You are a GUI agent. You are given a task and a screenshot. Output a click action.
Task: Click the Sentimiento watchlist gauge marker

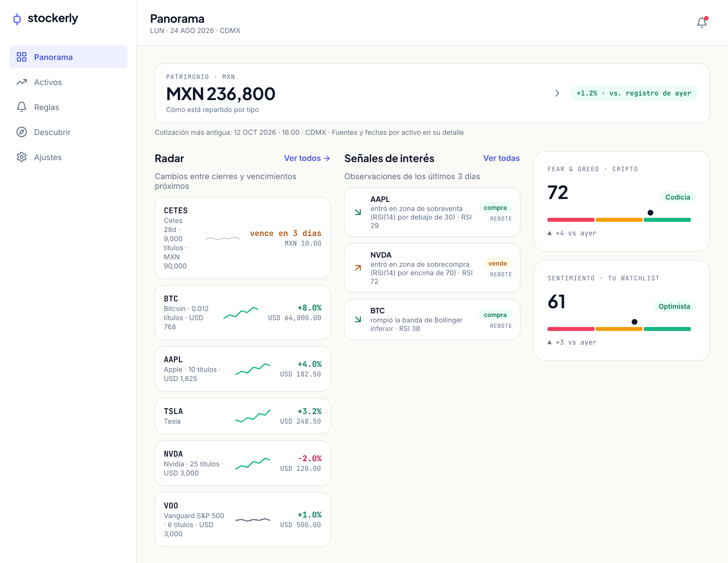click(634, 322)
